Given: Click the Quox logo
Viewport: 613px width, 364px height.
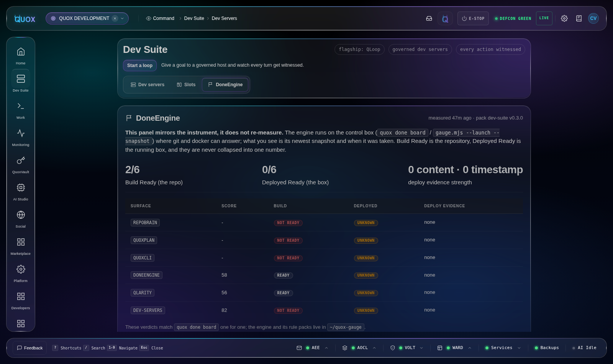Looking at the screenshot, I should [x=25, y=18].
